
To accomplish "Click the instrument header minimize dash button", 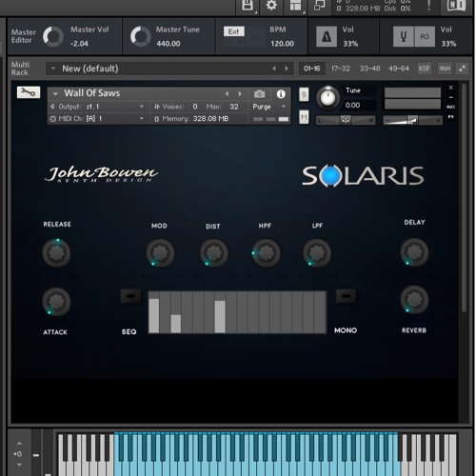I will [x=451, y=97].
